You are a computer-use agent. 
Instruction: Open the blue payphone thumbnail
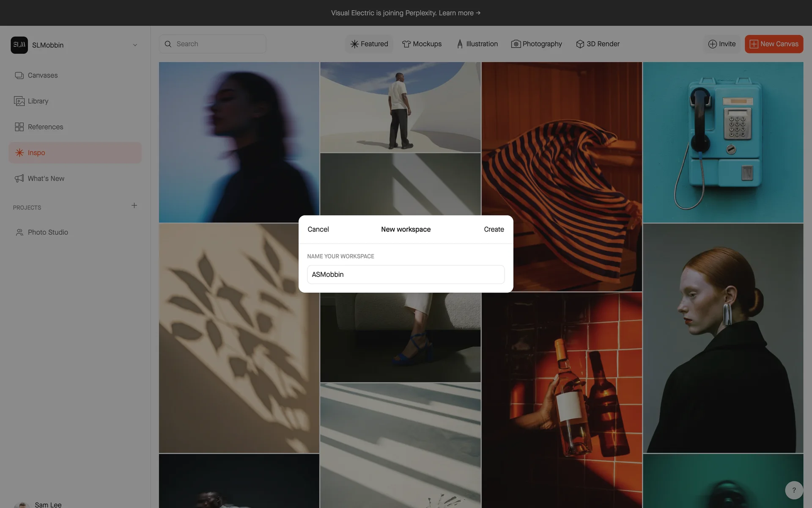[723, 142]
